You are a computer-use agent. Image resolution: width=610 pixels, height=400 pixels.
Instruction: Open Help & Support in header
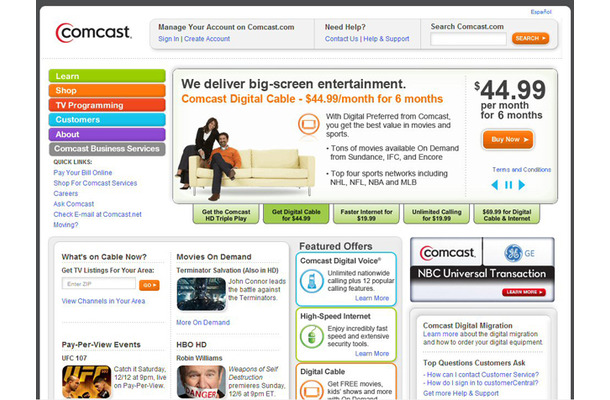386,39
